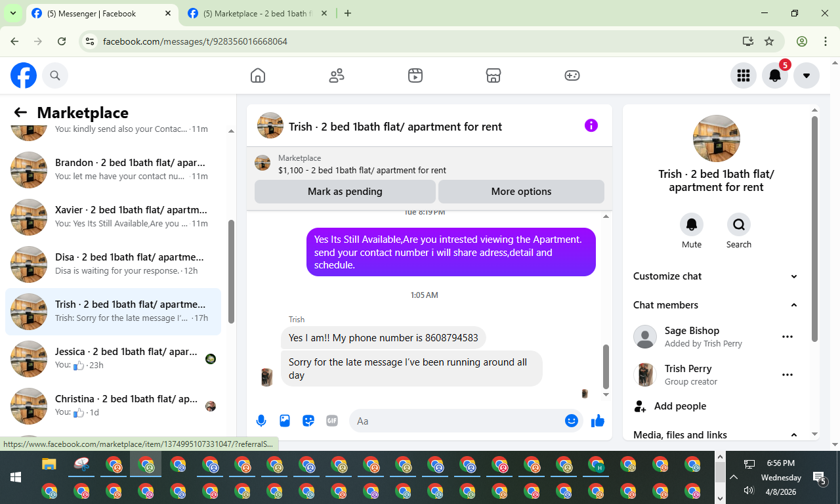
Task: View site information icon in address bar
Action: pyautogui.click(x=91, y=41)
